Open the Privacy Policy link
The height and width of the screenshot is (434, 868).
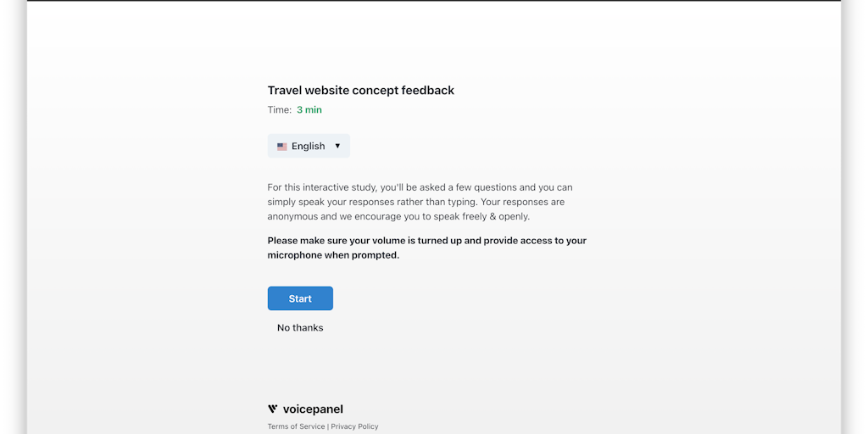[x=354, y=426]
